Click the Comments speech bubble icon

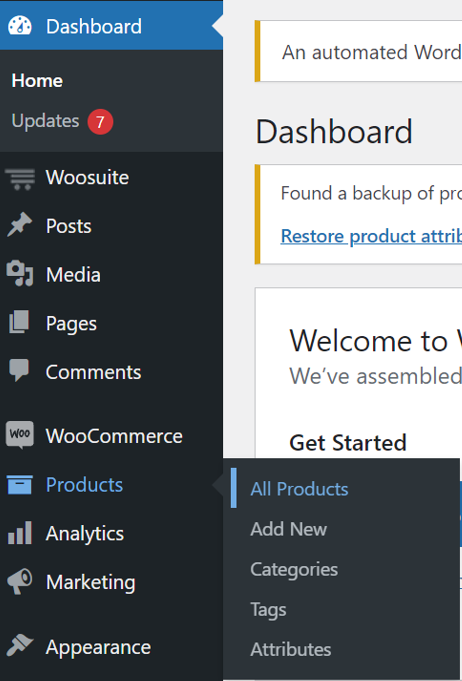tap(19, 370)
